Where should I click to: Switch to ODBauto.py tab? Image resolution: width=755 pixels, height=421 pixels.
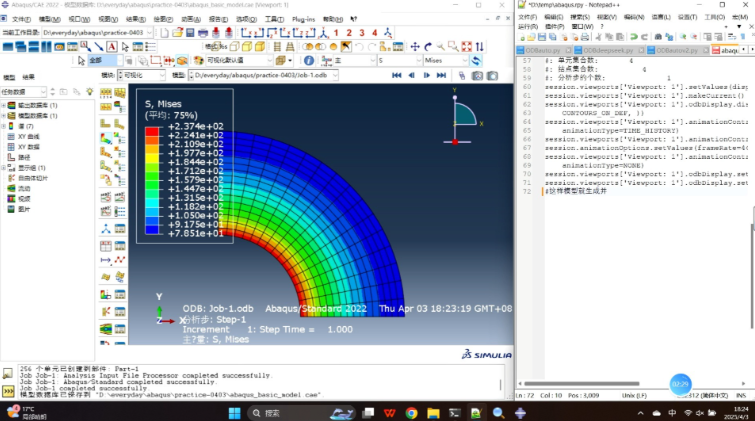click(x=542, y=50)
